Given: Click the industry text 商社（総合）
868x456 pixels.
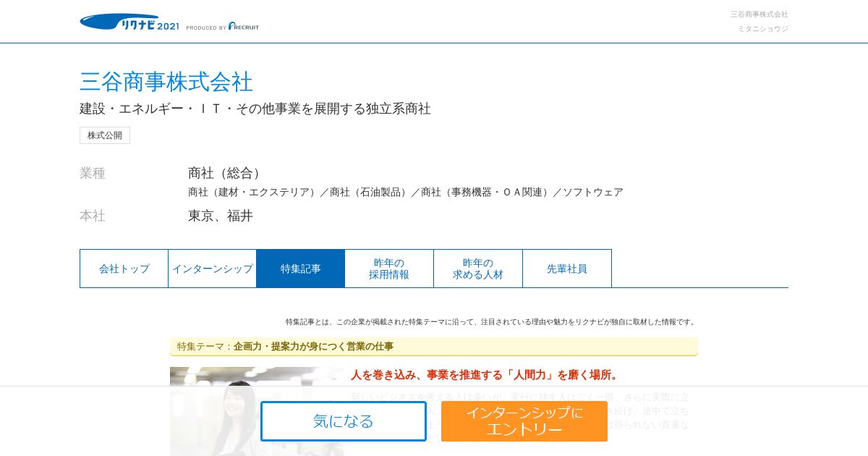Looking at the screenshot, I should [x=227, y=173].
